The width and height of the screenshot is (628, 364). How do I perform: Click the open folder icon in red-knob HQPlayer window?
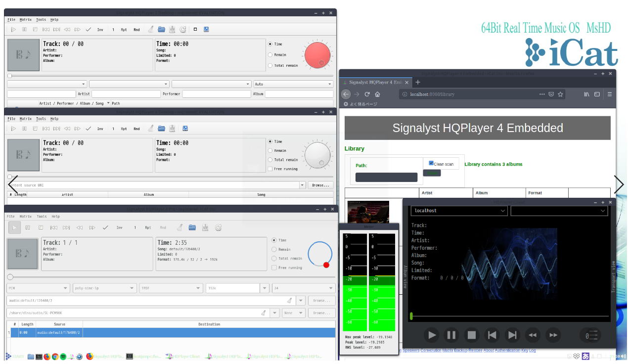[161, 30]
